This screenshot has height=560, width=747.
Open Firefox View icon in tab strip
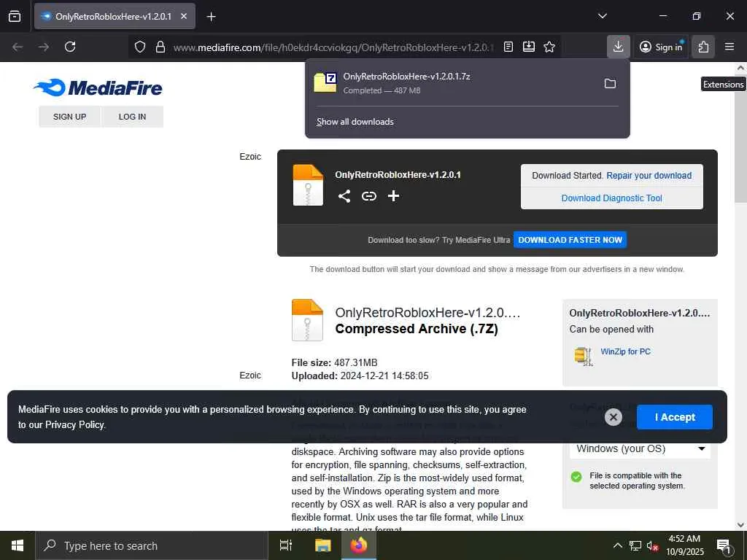click(15, 16)
